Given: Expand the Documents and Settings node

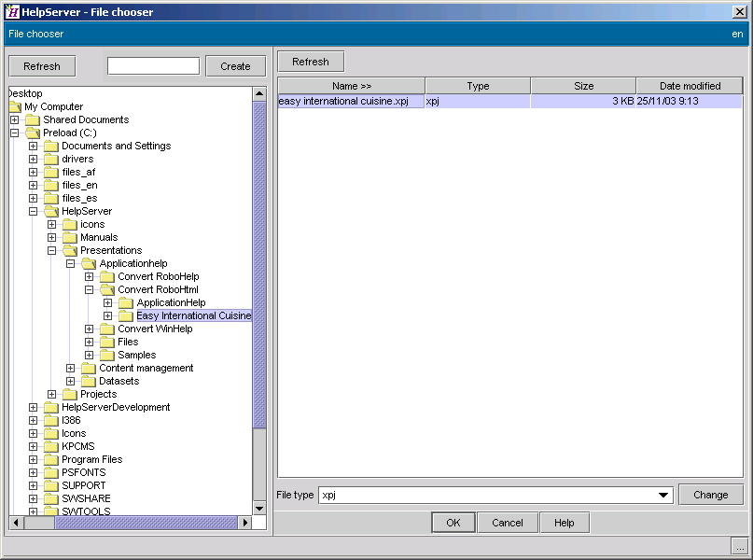Looking at the screenshot, I should click(34, 147).
